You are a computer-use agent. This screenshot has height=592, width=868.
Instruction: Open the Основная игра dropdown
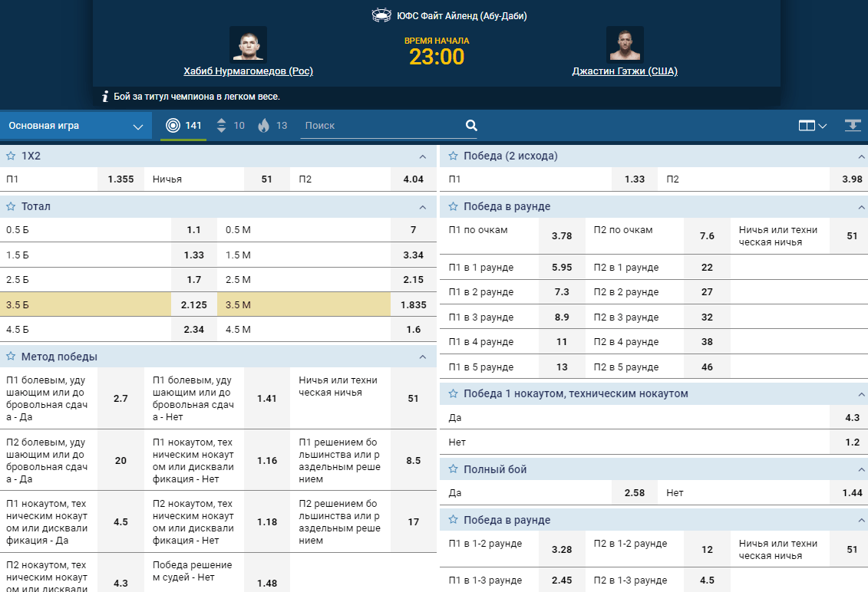(76, 126)
